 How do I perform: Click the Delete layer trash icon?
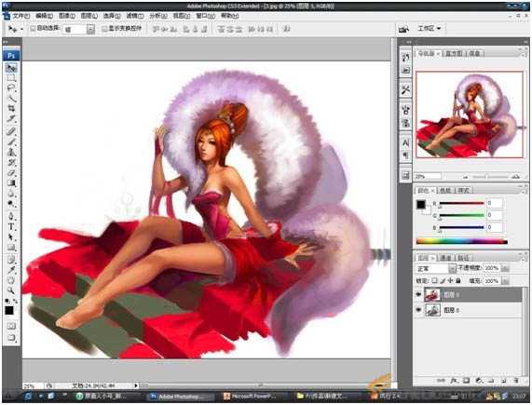tap(516, 380)
